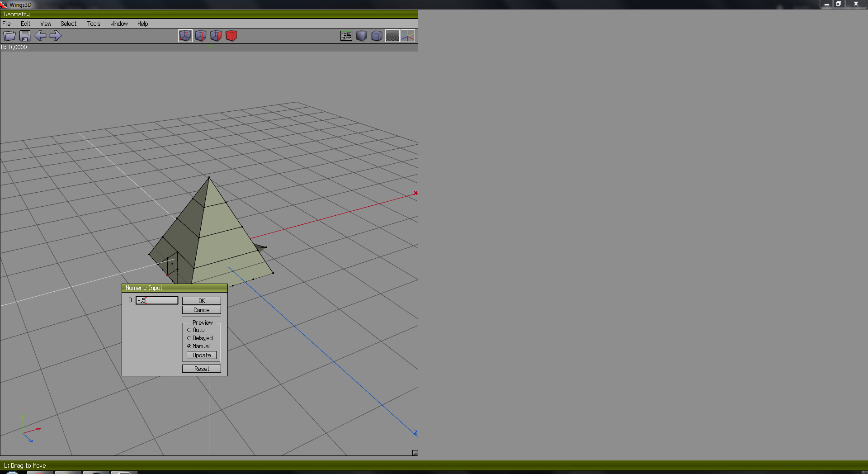Minimize the Wings3D window

(x=827, y=4)
